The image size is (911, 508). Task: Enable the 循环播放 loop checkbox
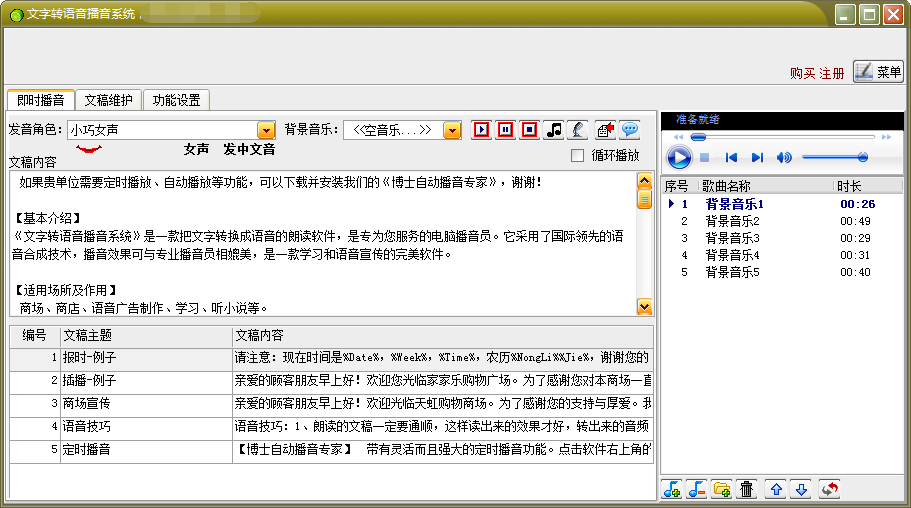point(577,156)
